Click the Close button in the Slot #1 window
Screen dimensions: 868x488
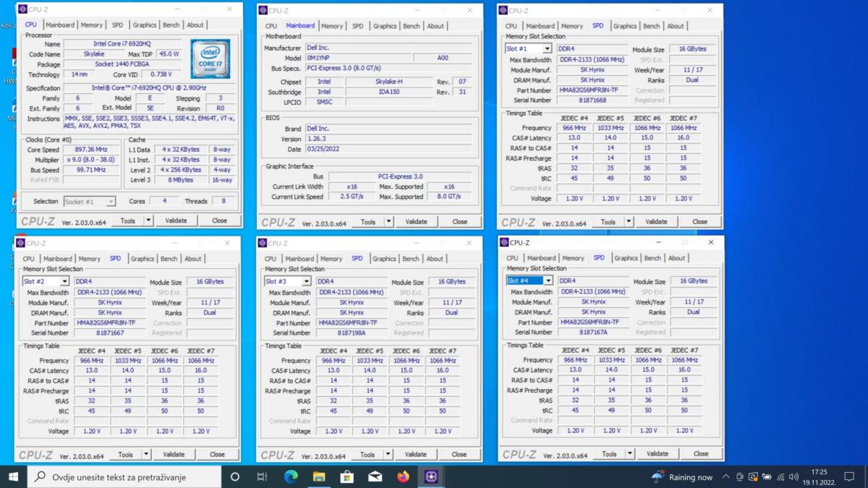700,222
